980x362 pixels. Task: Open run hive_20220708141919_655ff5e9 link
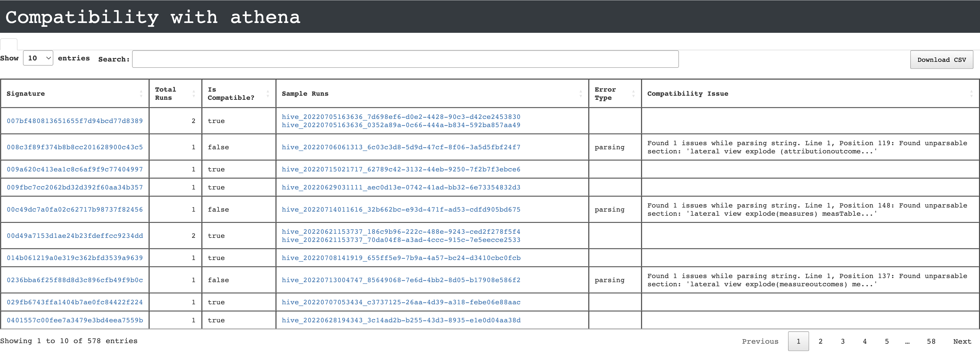click(x=401, y=258)
